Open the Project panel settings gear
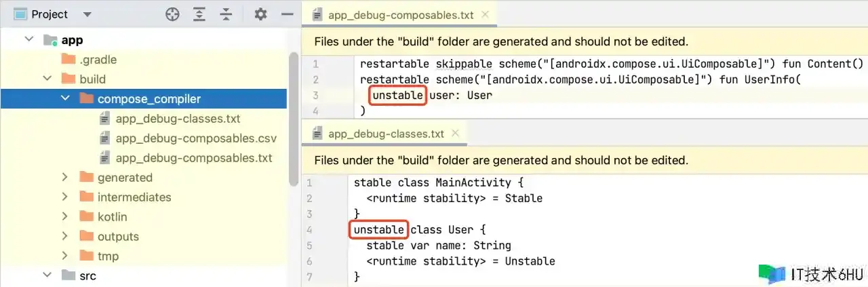The height and width of the screenshot is (287, 868). (x=260, y=14)
